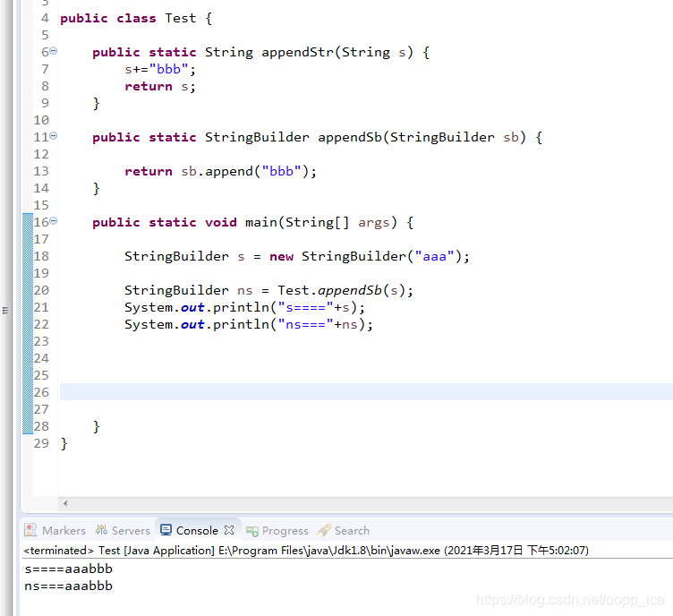Click line number 18 in gutter

pos(41,256)
